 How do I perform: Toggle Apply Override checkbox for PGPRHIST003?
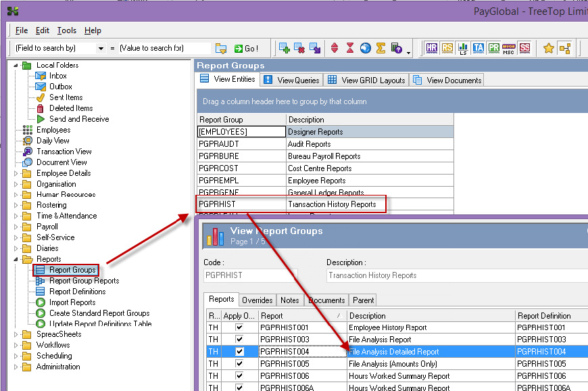(x=238, y=340)
